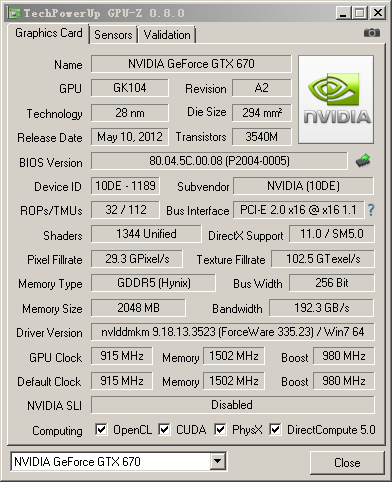Click the Memory Size field 2048 MB
This screenshot has height=482, width=392.
coord(138,308)
